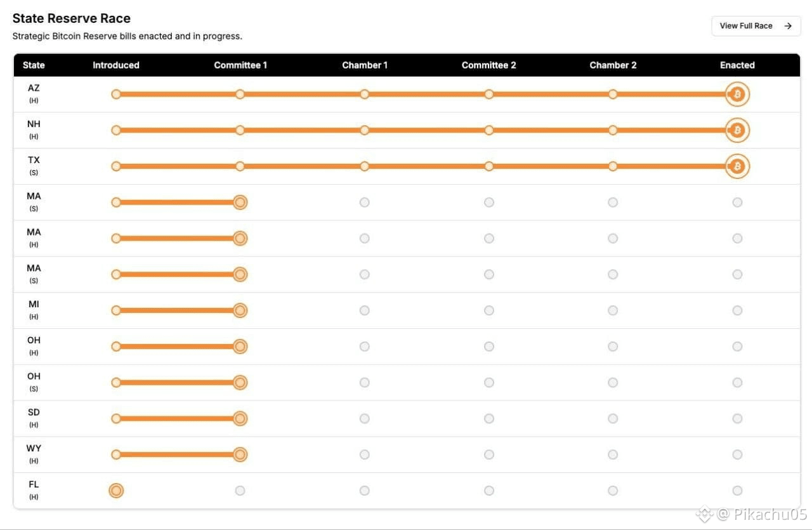Click the State column header
Image resolution: width=812 pixels, height=530 pixels.
34,65
